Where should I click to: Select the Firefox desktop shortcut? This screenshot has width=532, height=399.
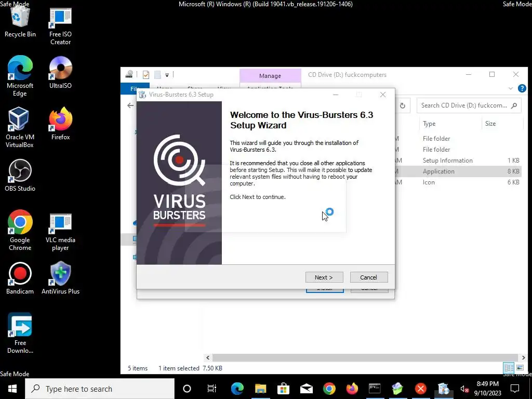[60, 124]
